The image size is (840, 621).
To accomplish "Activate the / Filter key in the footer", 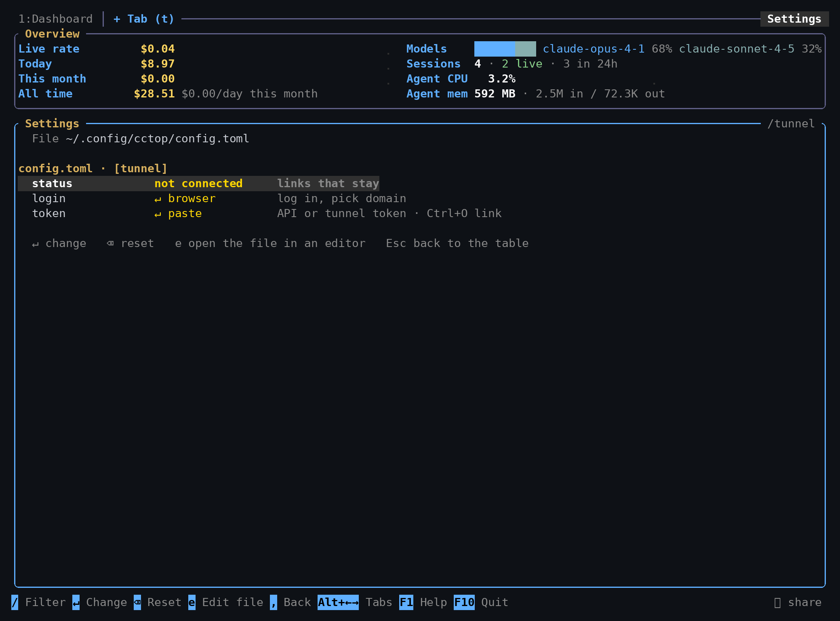I will tap(15, 602).
